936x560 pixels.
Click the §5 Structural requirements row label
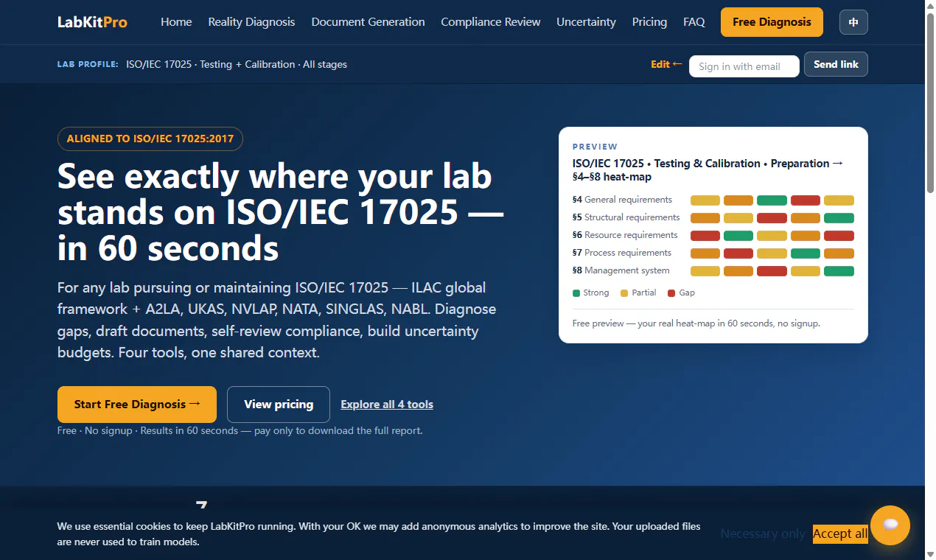pos(626,217)
